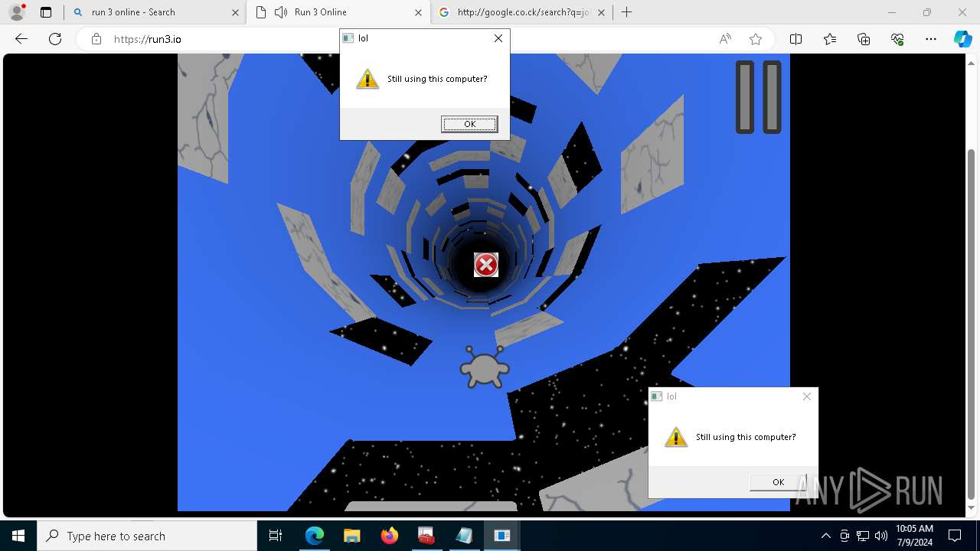Viewport: 980px width, 551px height.
Task: Click the warning icon in bottom lol dialog
Action: (x=676, y=437)
